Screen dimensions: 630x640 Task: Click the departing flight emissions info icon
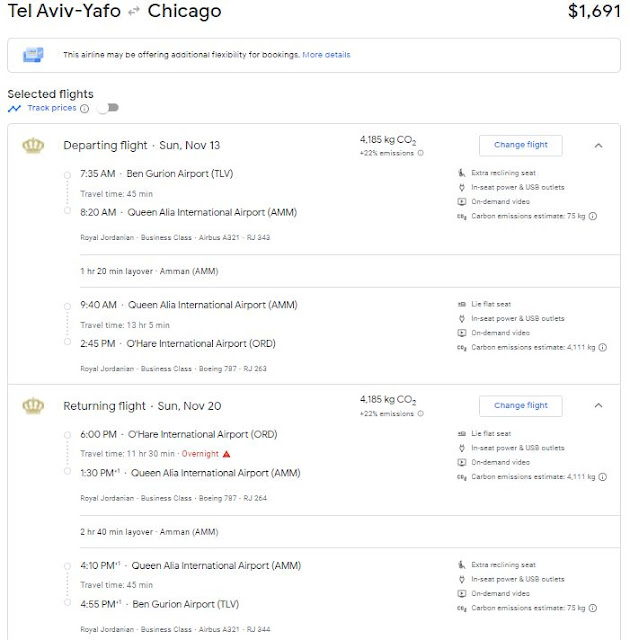pyautogui.click(x=420, y=153)
